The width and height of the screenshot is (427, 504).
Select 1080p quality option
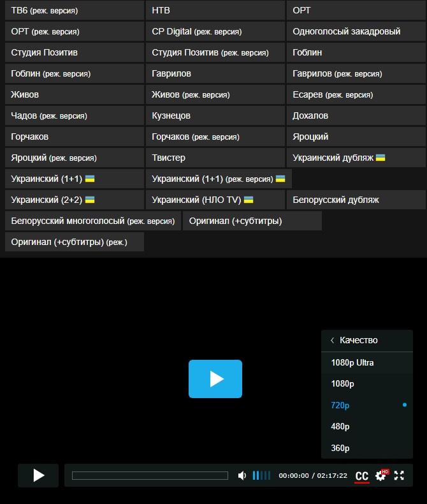pyautogui.click(x=367, y=384)
